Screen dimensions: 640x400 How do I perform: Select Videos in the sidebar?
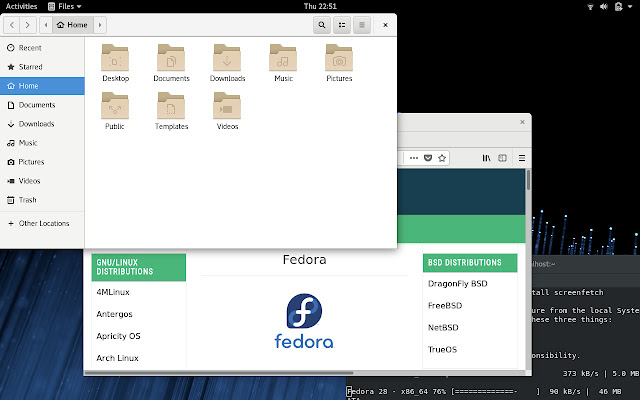tap(42, 181)
